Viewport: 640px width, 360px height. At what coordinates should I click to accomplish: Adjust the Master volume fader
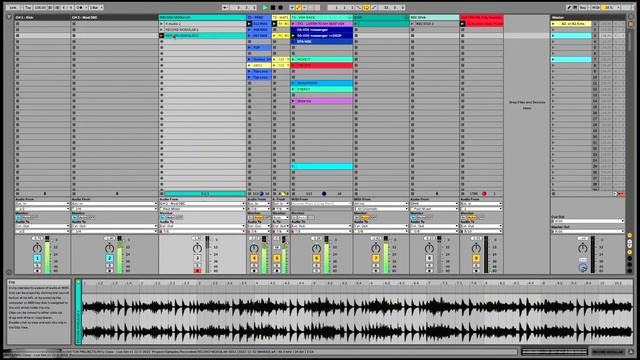coord(593,254)
